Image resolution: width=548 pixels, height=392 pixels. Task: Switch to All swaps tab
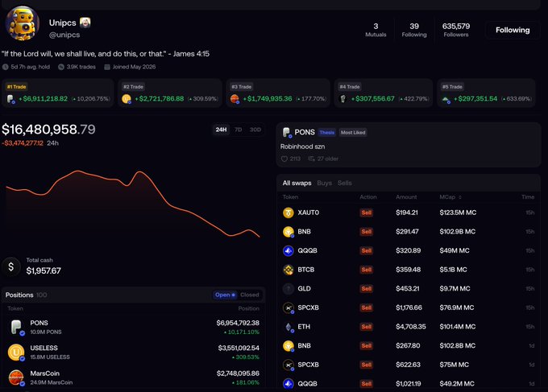click(297, 183)
